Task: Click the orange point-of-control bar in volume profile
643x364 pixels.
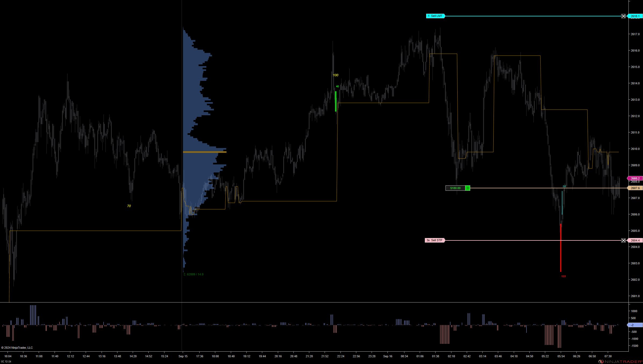Action: click(204, 152)
